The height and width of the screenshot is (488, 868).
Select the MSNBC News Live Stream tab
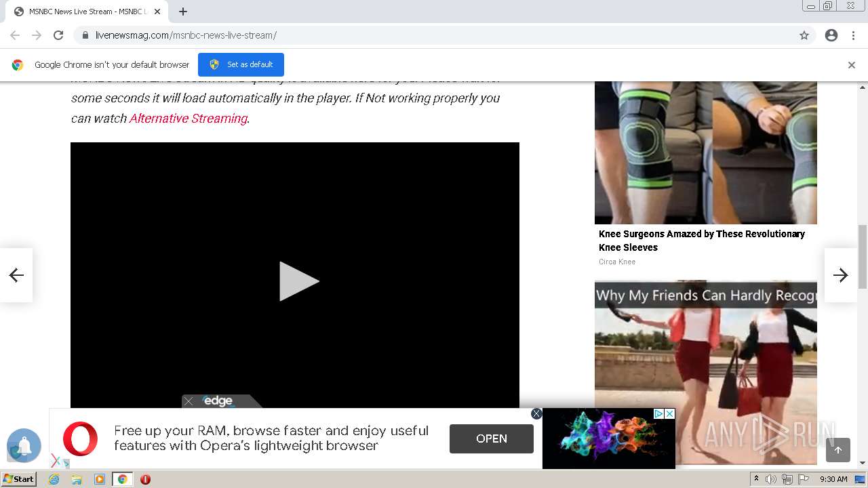tap(87, 12)
